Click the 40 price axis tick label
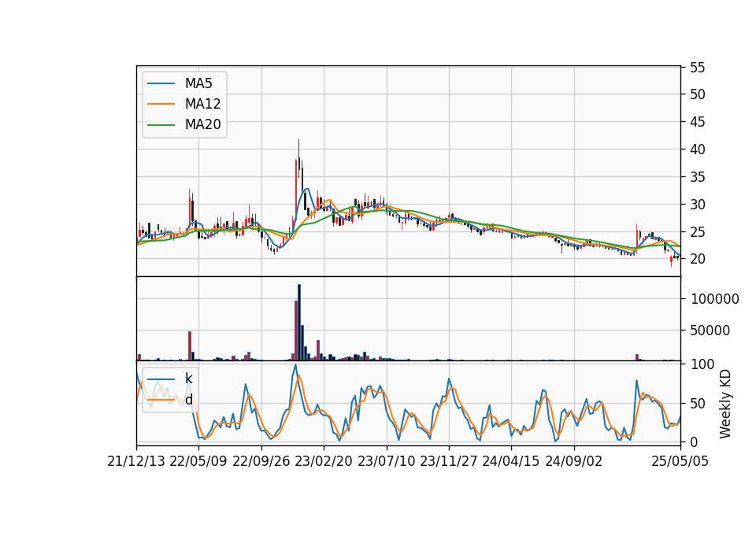Image resolution: width=756 pixels, height=543 pixels. tap(698, 150)
